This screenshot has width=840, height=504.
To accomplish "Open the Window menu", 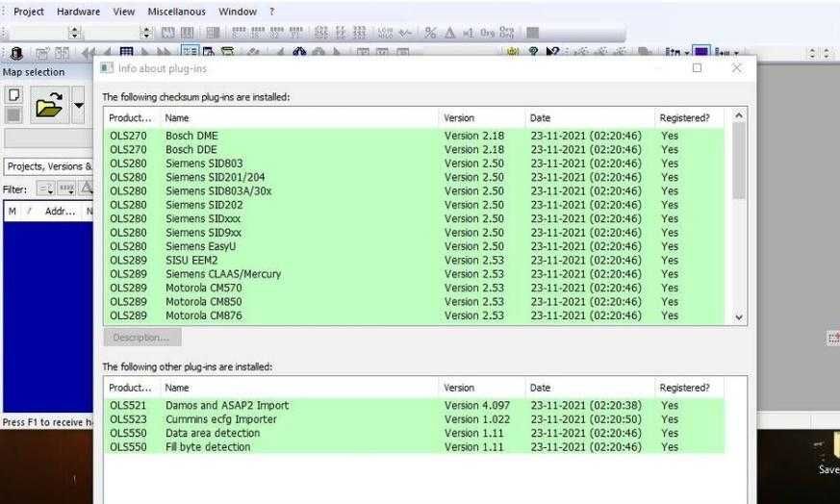I will pyautogui.click(x=238, y=12).
